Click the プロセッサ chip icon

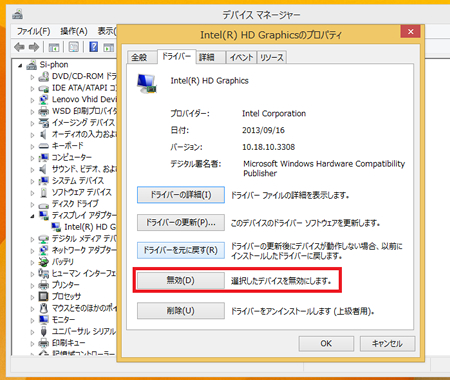coord(44,297)
